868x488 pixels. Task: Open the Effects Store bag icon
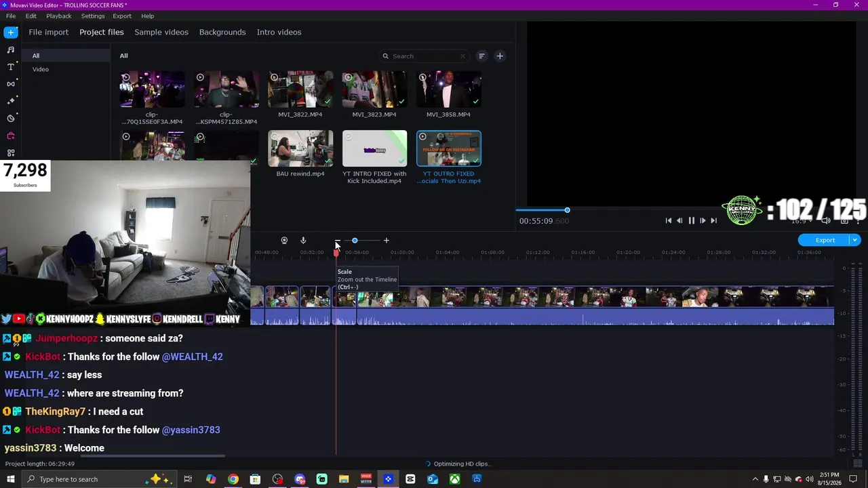11,136
